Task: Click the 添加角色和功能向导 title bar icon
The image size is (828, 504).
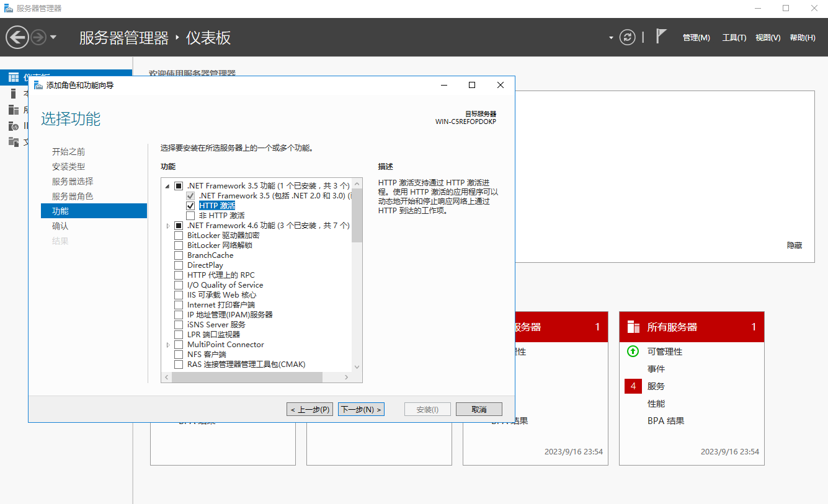Action: (38, 85)
